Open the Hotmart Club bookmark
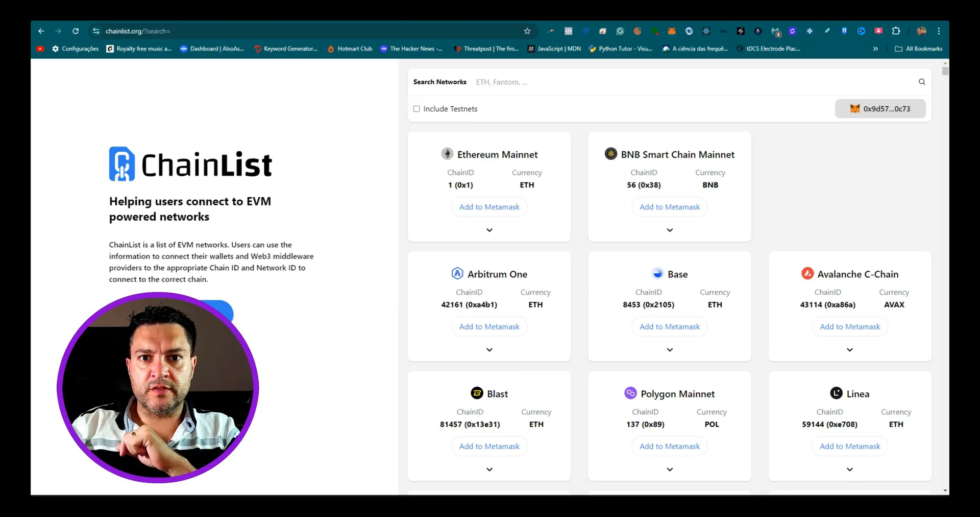The height and width of the screenshot is (517, 980). tap(350, 49)
